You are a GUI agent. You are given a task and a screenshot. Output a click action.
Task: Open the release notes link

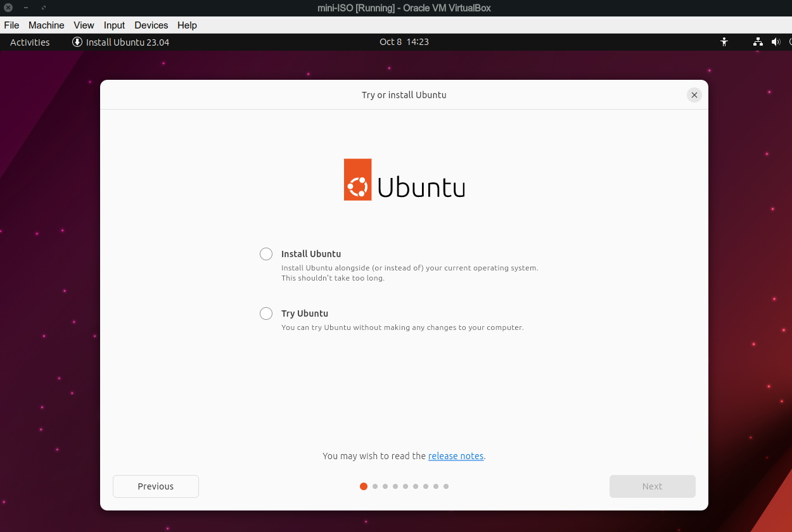click(x=456, y=455)
